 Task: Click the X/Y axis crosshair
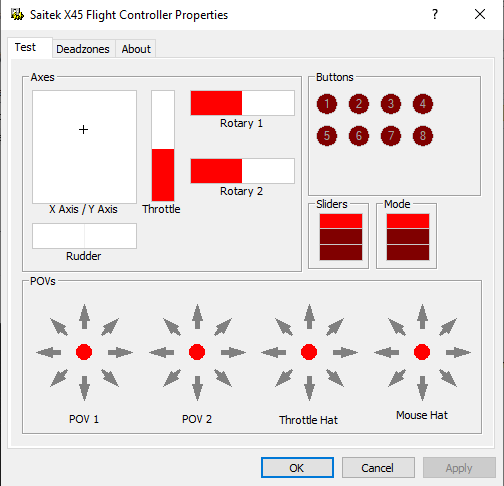tap(83, 129)
